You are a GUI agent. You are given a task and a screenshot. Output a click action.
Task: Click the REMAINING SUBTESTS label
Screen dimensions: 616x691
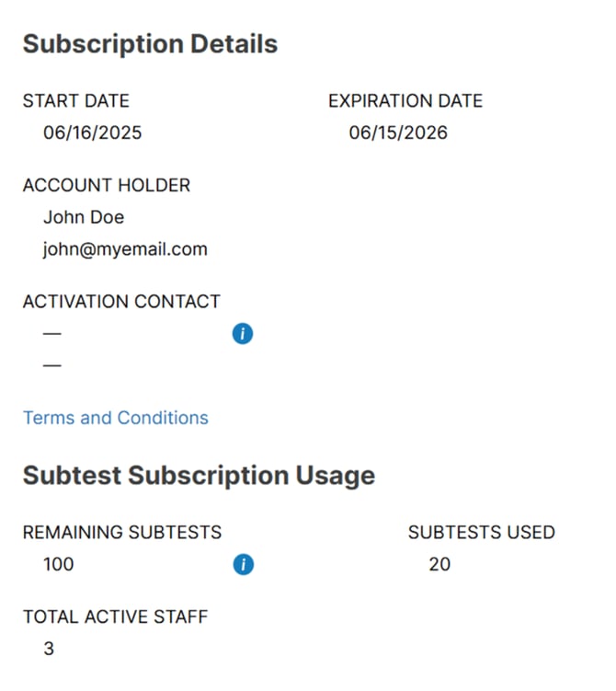point(122,532)
